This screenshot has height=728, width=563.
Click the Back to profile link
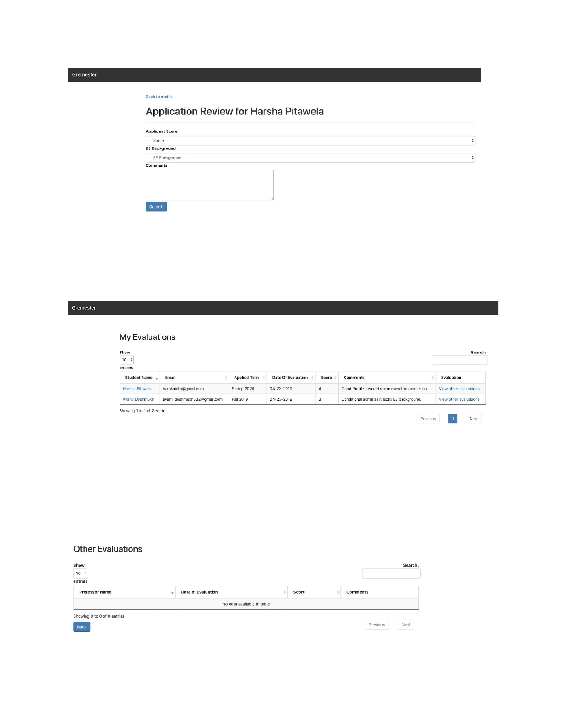click(x=159, y=97)
